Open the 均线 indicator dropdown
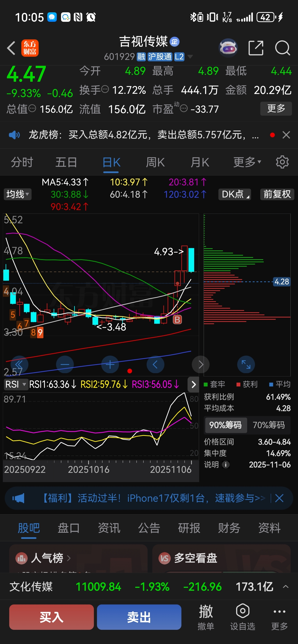The image size is (298, 644). 18,194
